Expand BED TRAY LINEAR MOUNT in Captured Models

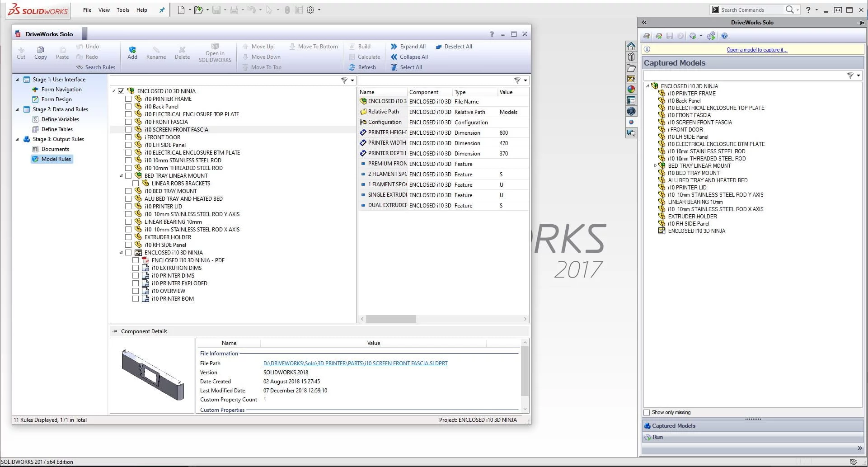tap(655, 165)
